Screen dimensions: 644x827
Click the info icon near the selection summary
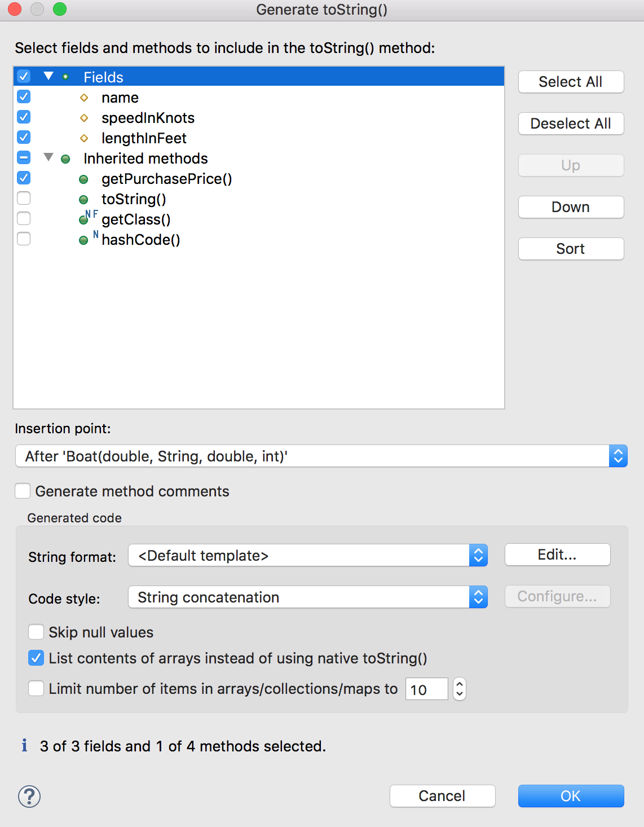click(24, 745)
